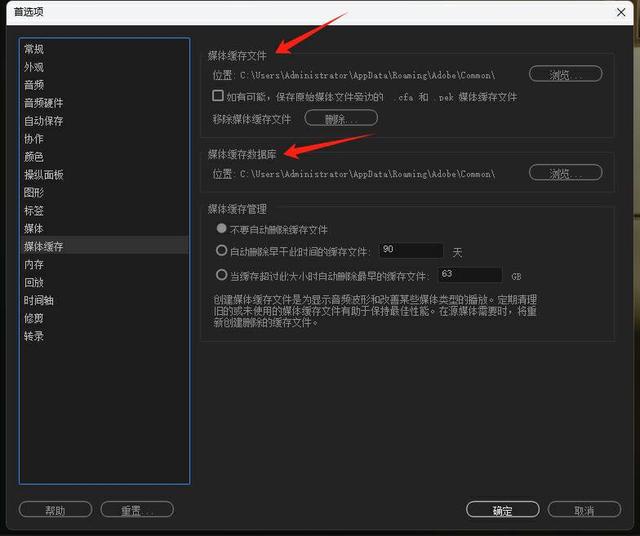Click the 帮助 button
Viewport: 640px width, 536px height.
point(56,510)
